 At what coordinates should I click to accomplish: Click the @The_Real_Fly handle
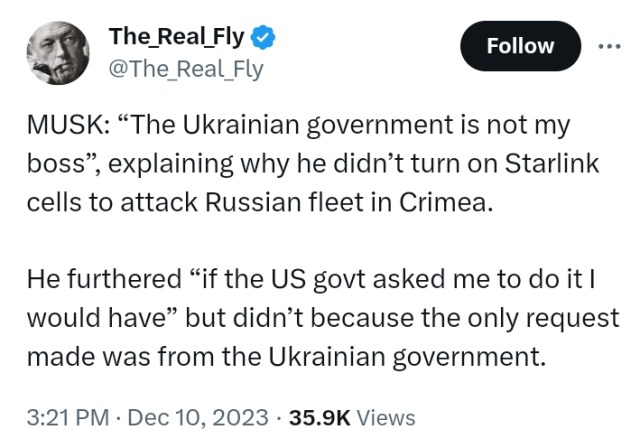[x=186, y=69]
